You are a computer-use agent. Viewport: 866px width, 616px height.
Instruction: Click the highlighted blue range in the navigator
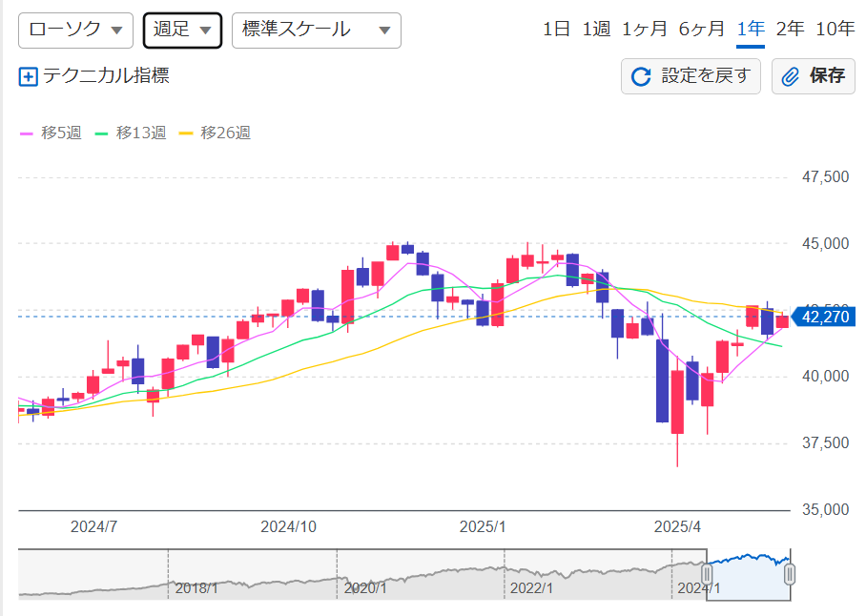tap(749, 574)
